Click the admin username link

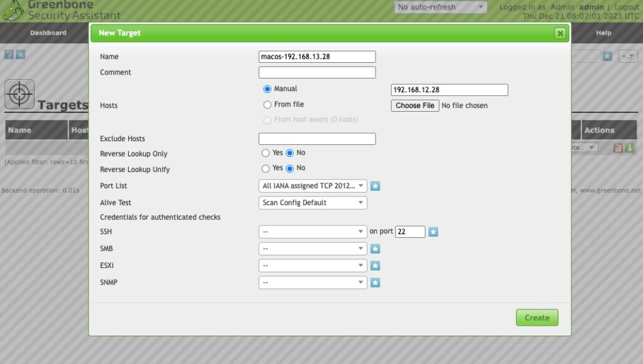click(592, 7)
